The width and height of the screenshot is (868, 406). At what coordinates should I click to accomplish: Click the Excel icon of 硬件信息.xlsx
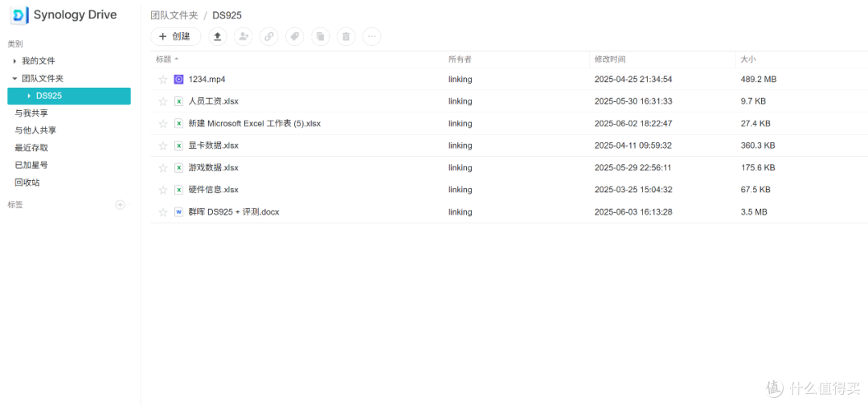[x=178, y=190]
